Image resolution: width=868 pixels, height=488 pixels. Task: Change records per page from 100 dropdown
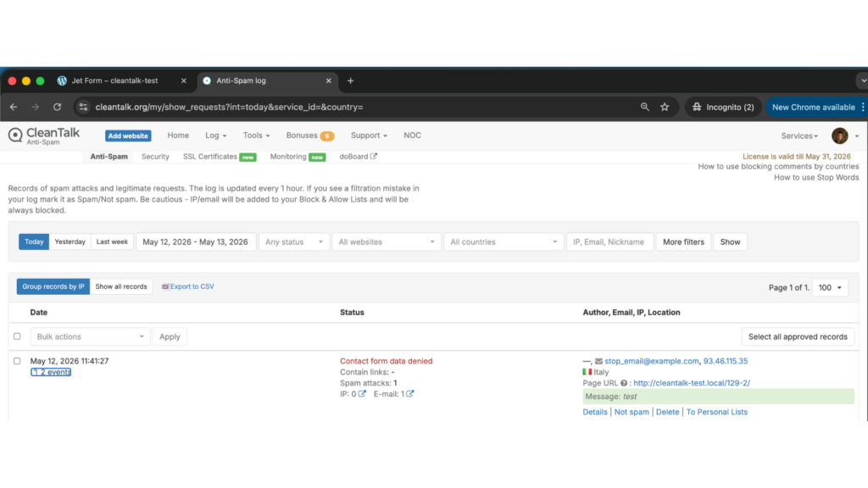point(830,288)
